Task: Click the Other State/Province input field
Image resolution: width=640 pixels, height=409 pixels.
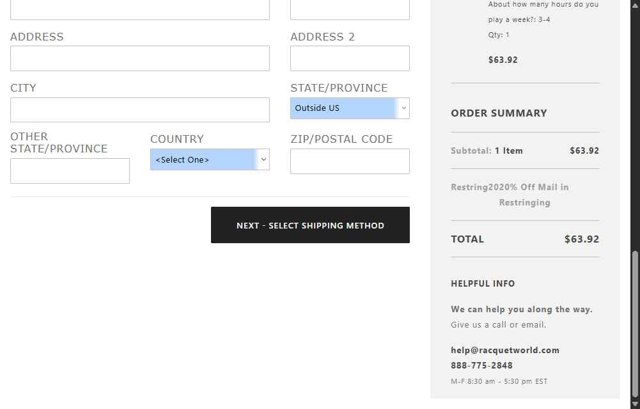Action: pos(70,171)
